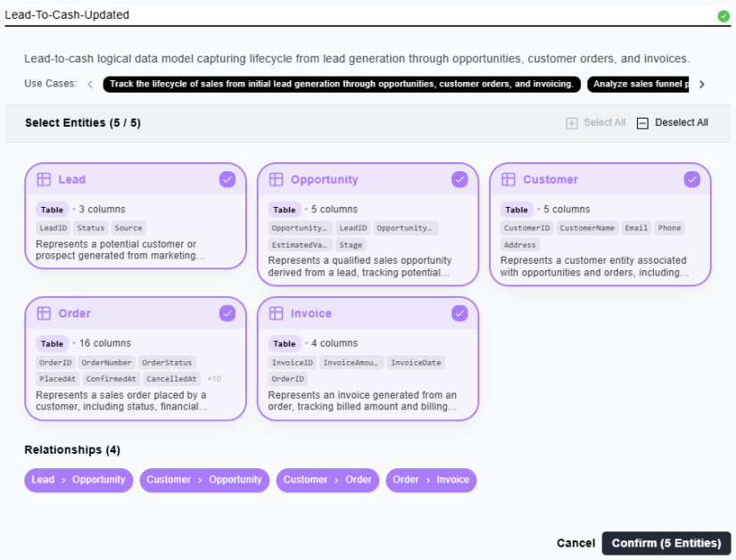
Task: Click the Table badge on Lead card
Action: point(52,210)
